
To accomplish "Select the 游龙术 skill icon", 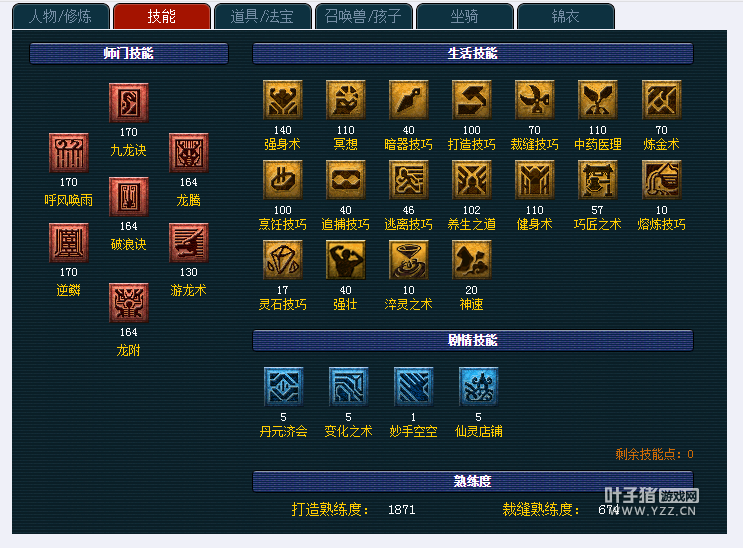I will point(189,243).
